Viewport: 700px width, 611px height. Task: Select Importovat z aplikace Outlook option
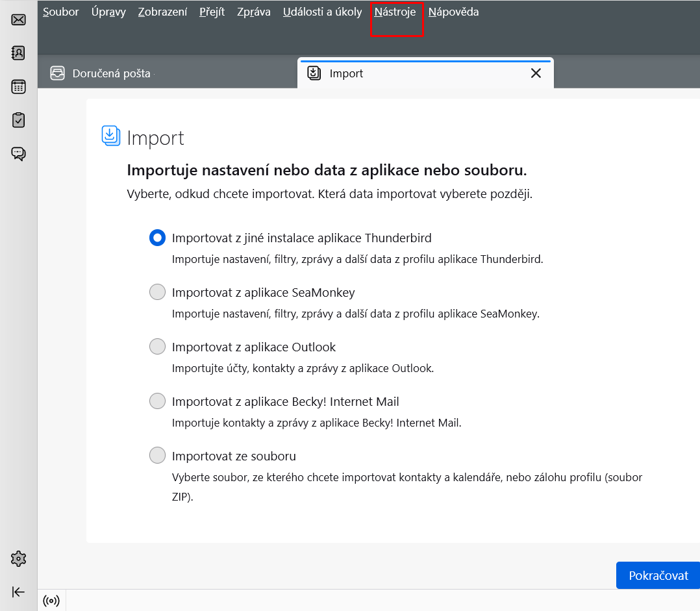point(157,347)
